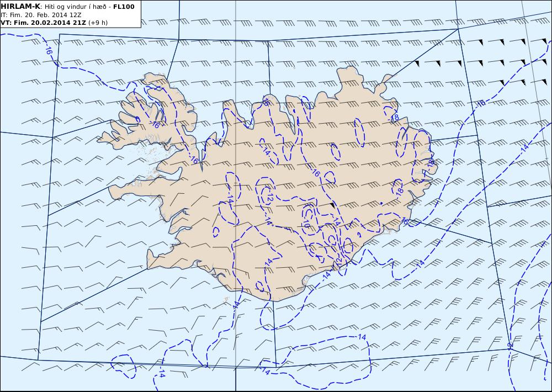Click the FL100 flight level label
Image resolution: width=552 pixels, height=392 pixels.
124,7
